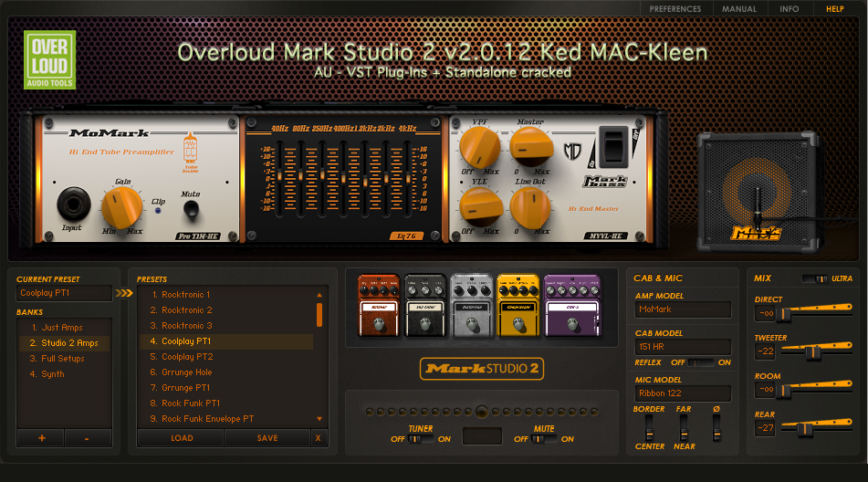868x482 pixels.
Task: Click the Markbass logo on amp head
Action: (605, 182)
